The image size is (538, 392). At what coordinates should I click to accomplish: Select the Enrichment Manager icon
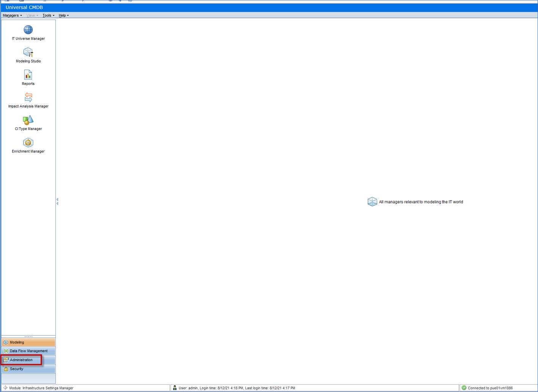click(x=28, y=143)
